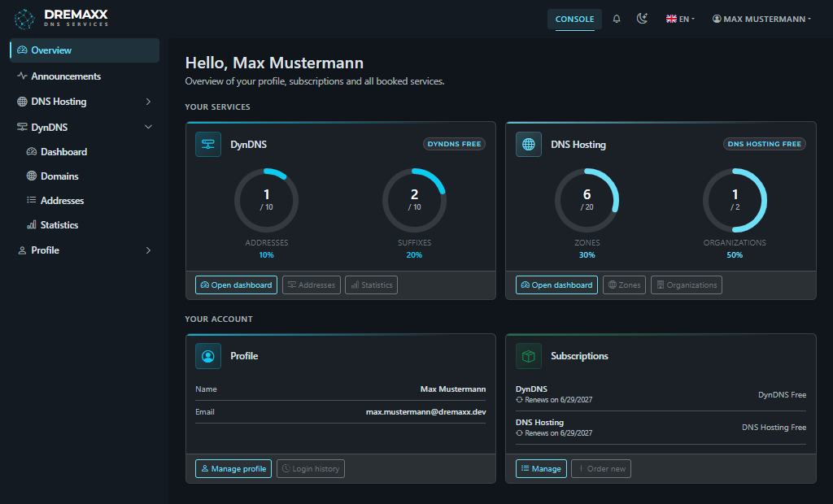Click the Zones 30% value
The height and width of the screenshot is (504, 833).
coord(587,255)
